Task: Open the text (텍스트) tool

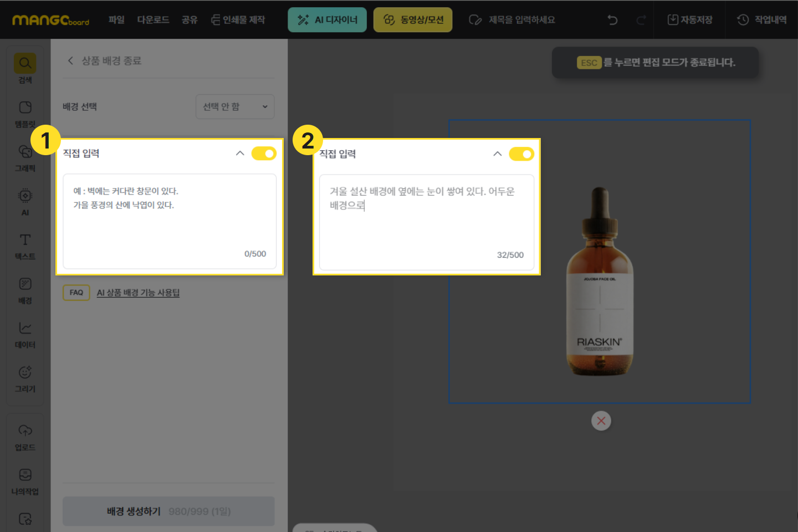Action: [x=25, y=241]
